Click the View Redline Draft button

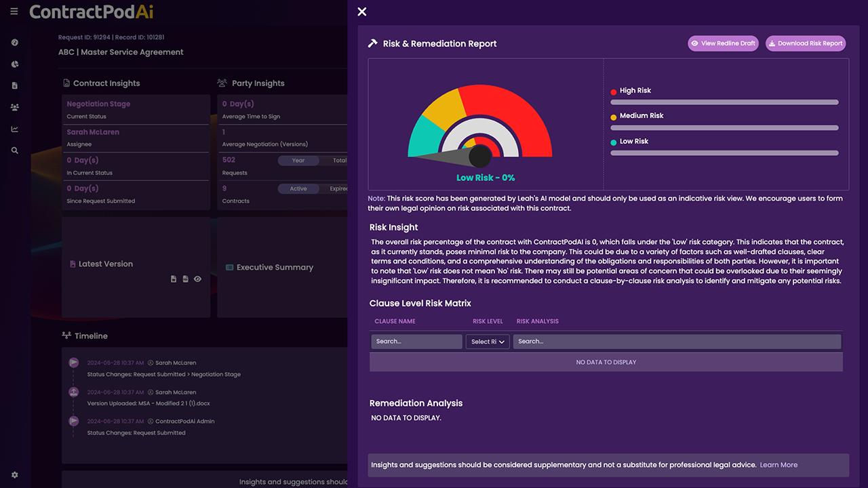723,43
